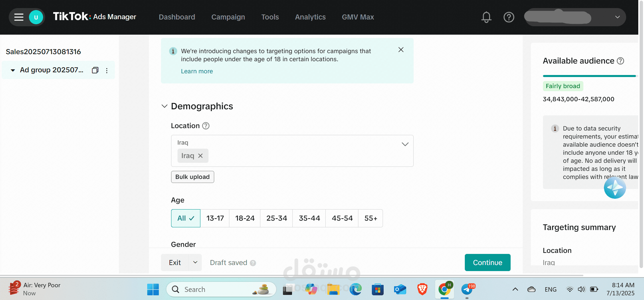Open the GMV Max tab
The image size is (644, 300).
click(358, 17)
